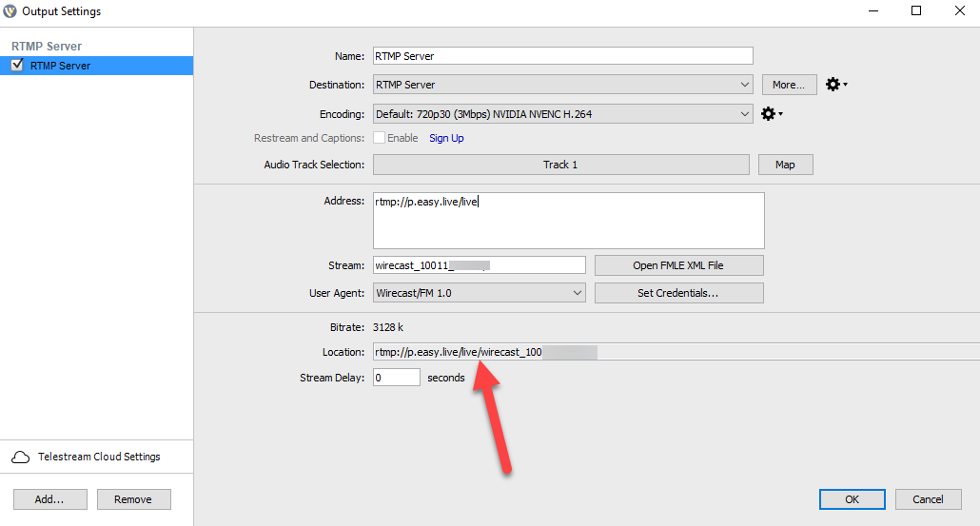Viewport: 980px width, 526px height.
Task: Click Open FMLE XML File
Action: (678, 265)
